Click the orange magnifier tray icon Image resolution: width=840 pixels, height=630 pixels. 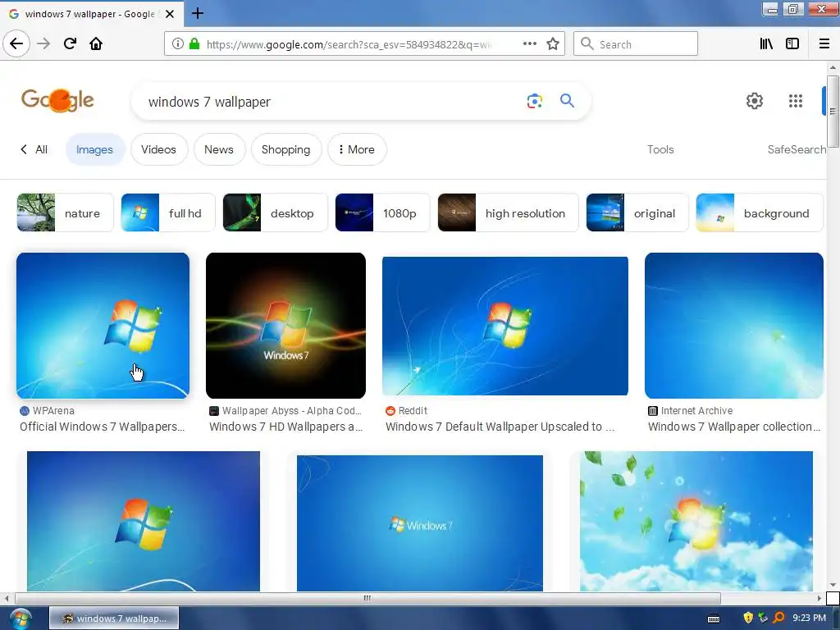pyautogui.click(x=779, y=618)
